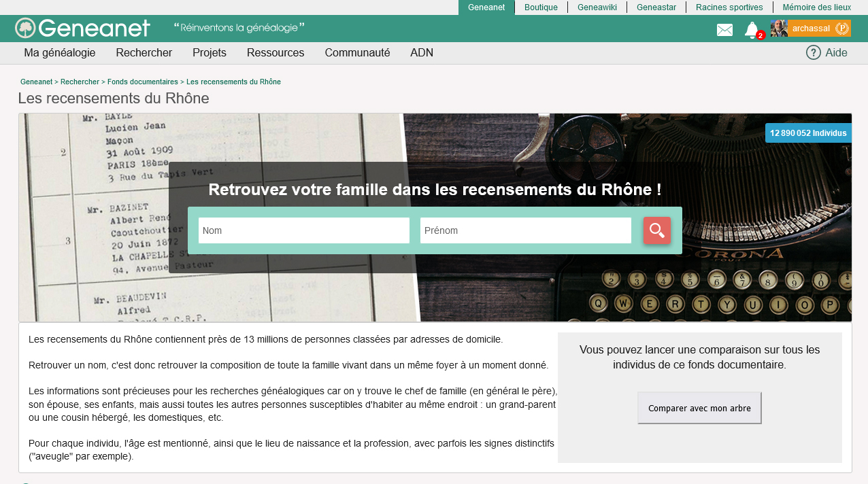Open the Geneastar top tab
Viewport: 868px width, 484px height.
(656, 7)
